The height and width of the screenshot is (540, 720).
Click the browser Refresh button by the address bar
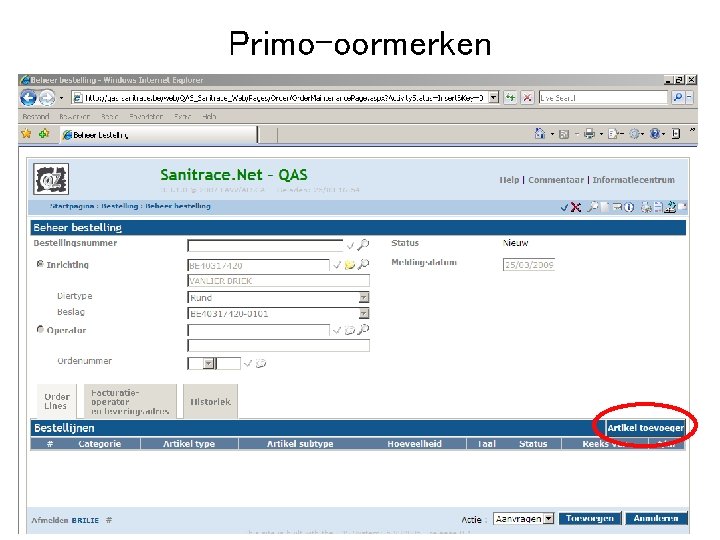click(x=510, y=97)
